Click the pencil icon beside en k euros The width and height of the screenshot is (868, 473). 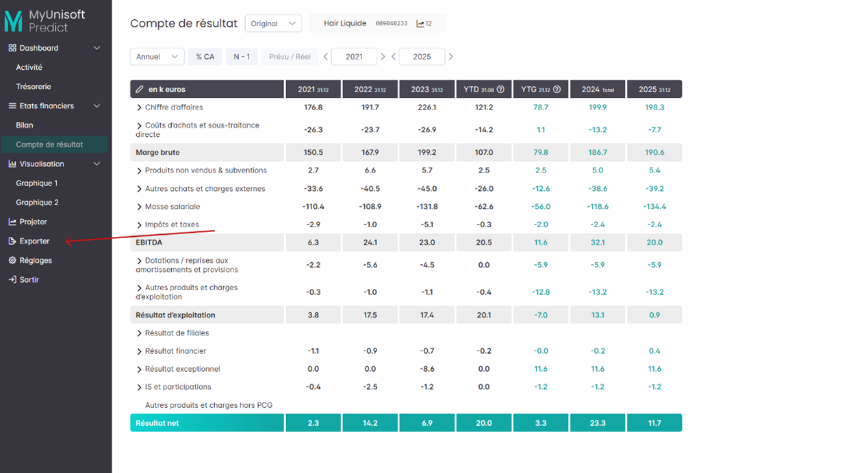(140, 90)
